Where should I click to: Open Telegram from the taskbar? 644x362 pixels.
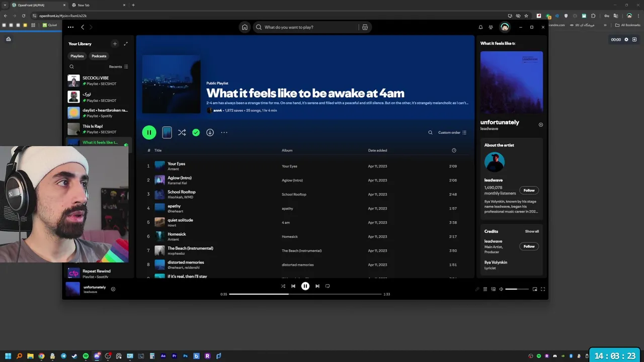tap(63, 356)
